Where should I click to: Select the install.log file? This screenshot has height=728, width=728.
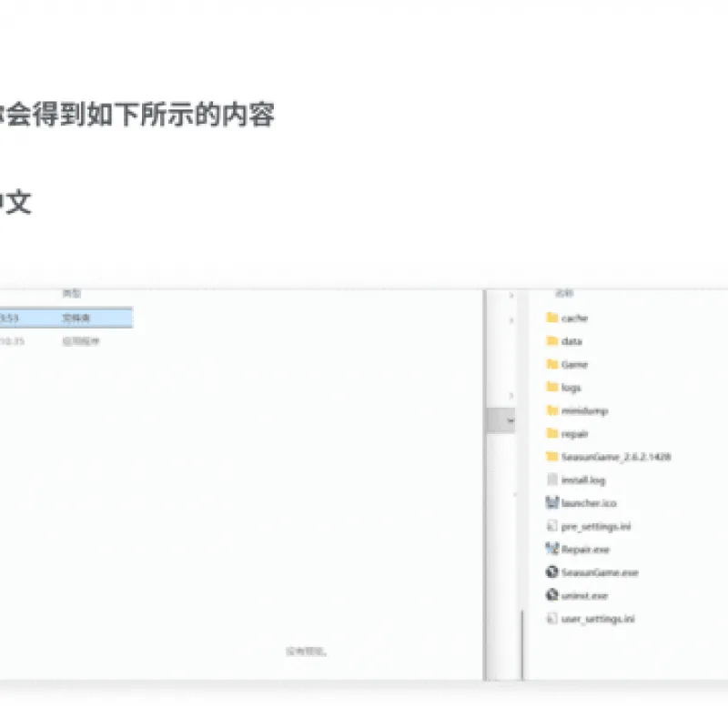pyautogui.click(x=576, y=480)
